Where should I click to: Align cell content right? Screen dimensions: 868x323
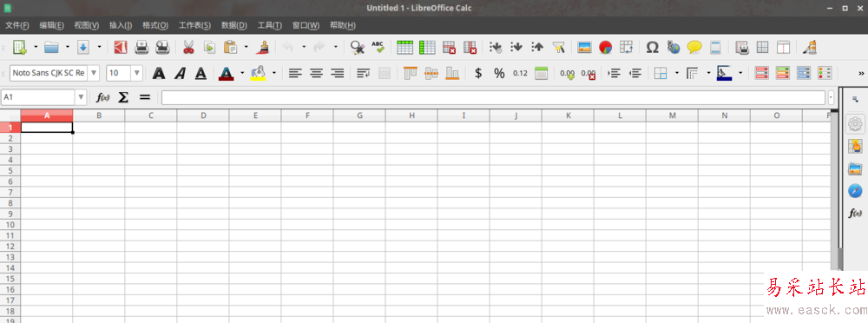337,73
